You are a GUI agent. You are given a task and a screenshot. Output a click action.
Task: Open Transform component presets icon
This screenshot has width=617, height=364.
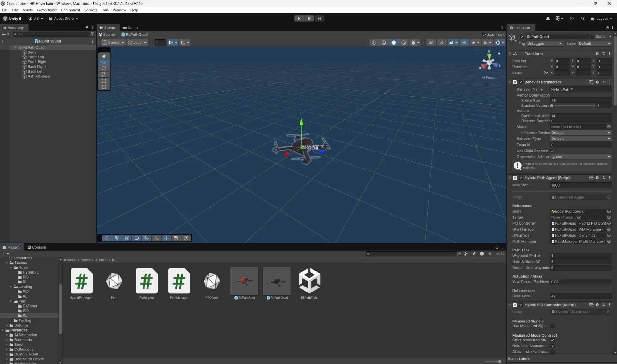click(603, 54)
